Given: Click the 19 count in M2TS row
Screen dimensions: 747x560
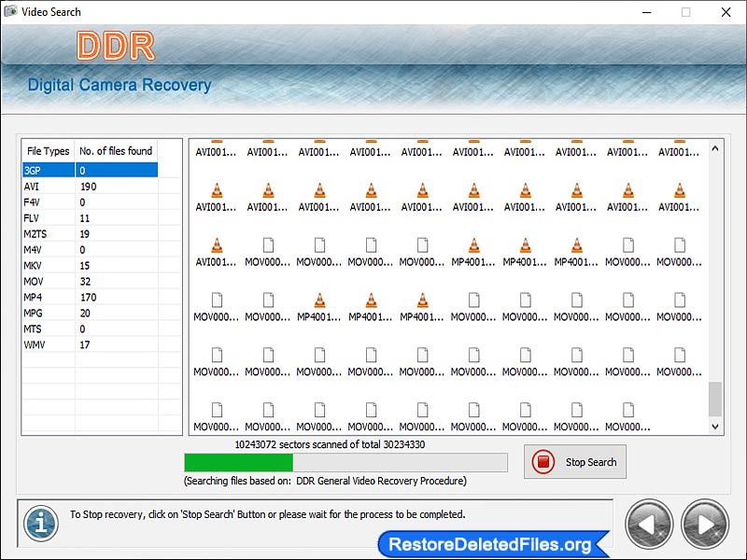Looking at the screenshot, I should point(85,234).
